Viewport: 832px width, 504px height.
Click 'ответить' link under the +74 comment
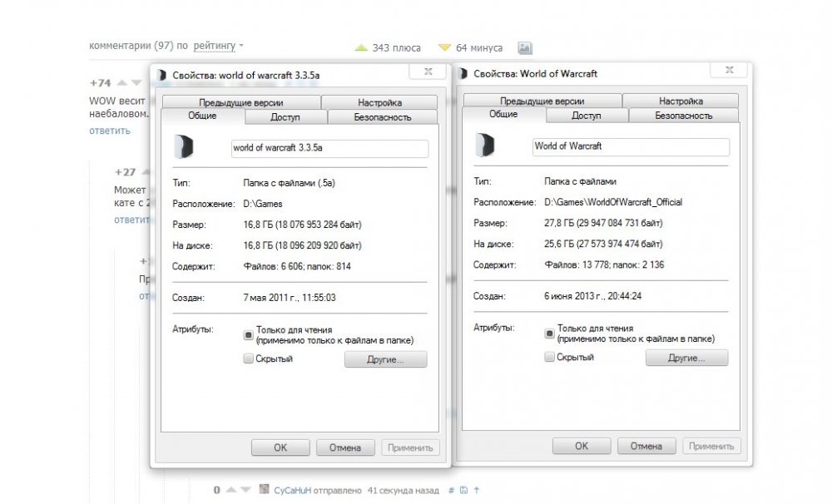(x=109, y=131)
